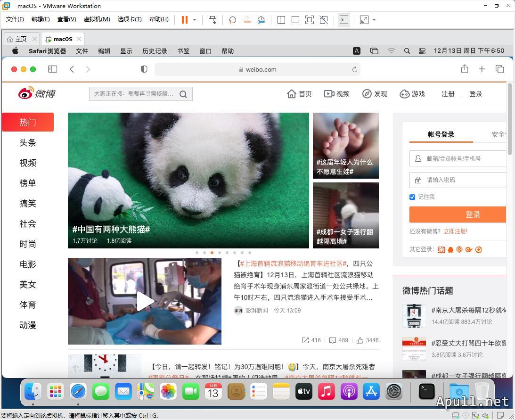Open a new Safari tab with plus icon
515x420 pixels.
point(482,69)
